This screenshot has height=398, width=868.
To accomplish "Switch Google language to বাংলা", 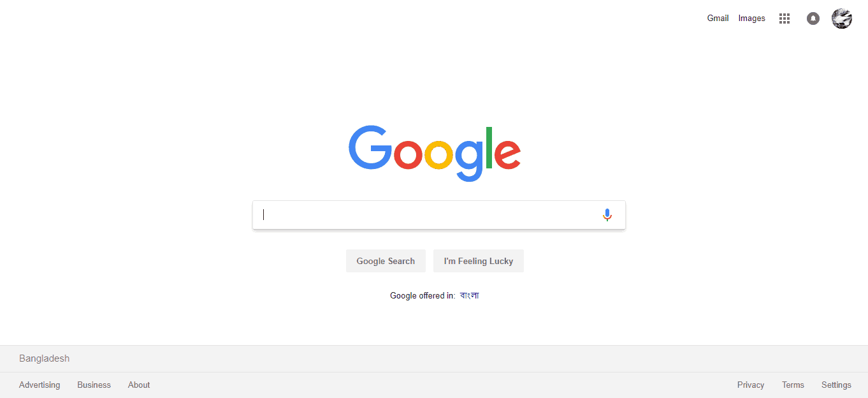I will pos(470,295).
